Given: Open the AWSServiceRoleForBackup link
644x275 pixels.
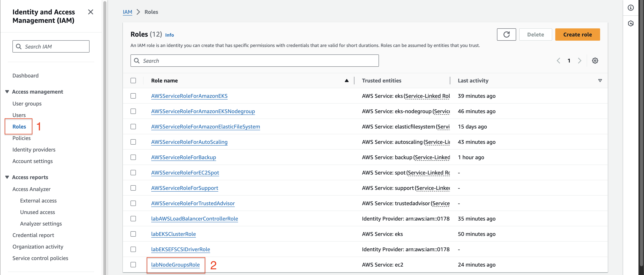Looking at the screenshot, I should (x=183, y=157).
